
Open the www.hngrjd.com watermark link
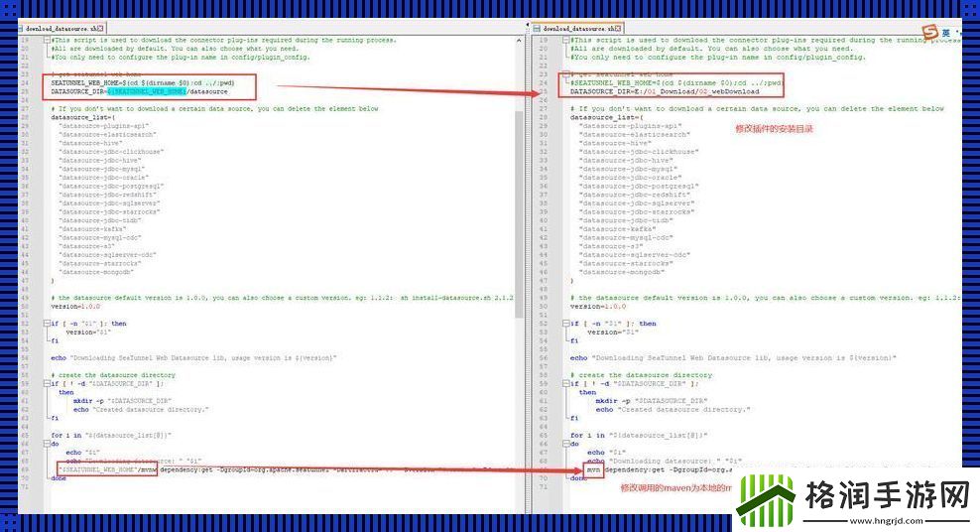coord(890,515)
